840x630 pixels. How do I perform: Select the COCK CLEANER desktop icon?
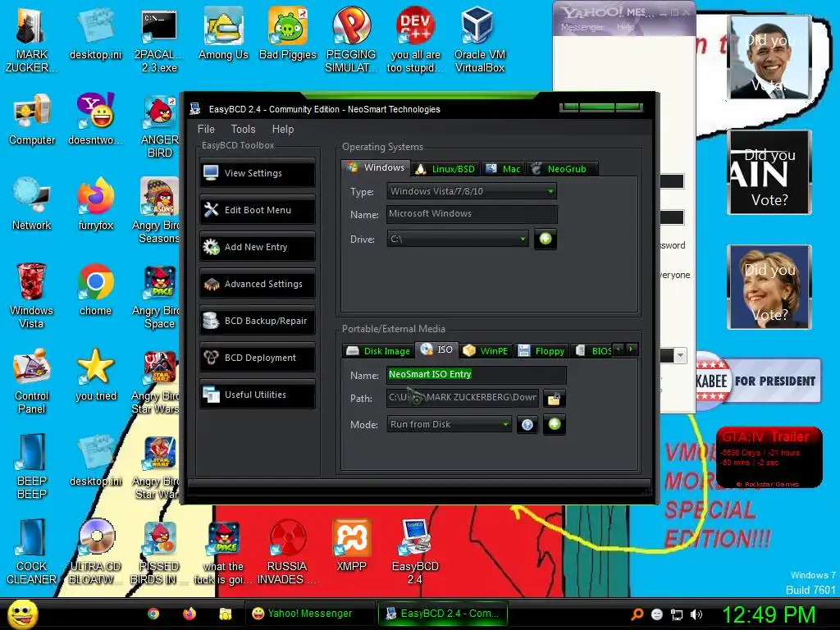pos(32,552)
